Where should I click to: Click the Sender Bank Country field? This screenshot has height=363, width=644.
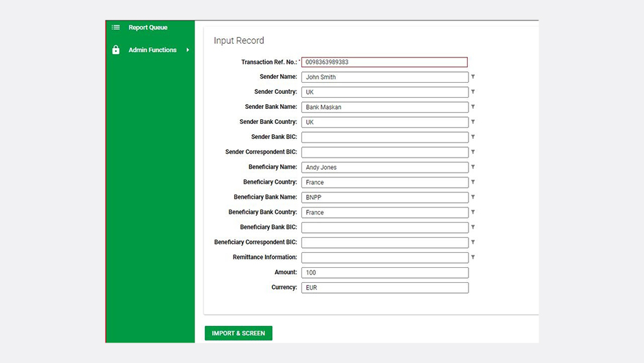click(385, 122)
